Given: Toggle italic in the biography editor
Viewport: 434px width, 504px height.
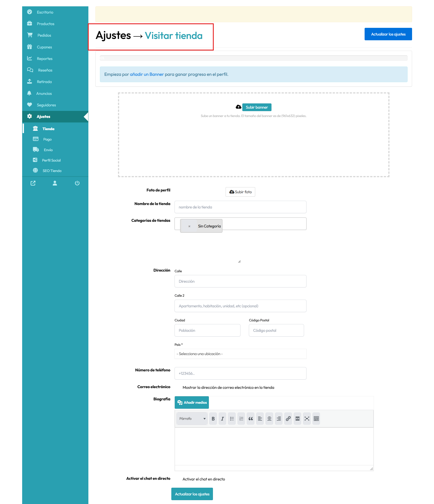Looking at the screenshot, I should 222,419.
